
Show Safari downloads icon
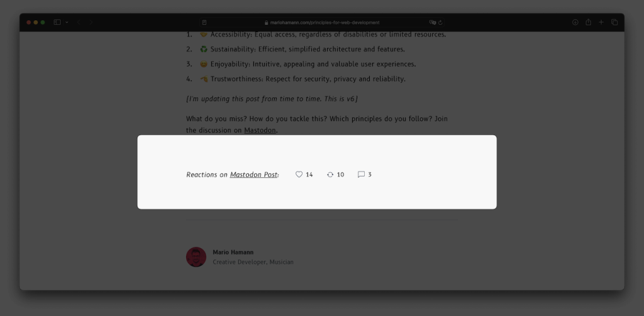pyautogui.click(x=575, y=22)
